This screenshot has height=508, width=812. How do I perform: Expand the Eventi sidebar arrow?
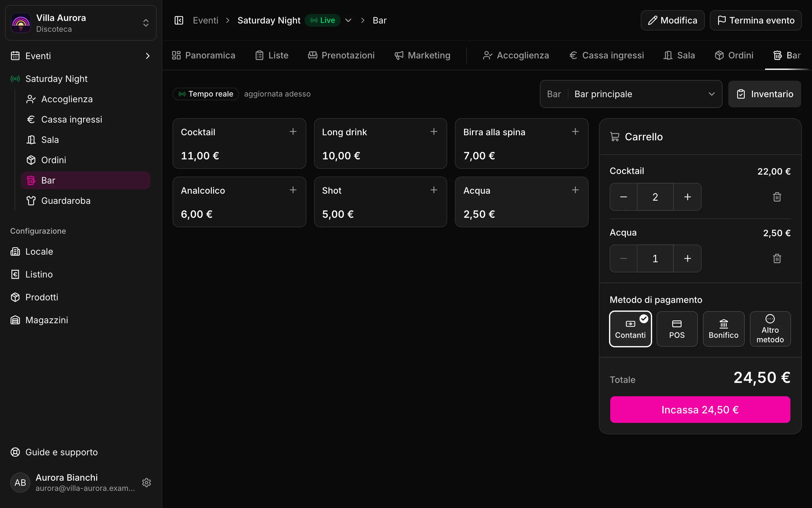pos(147,56)
